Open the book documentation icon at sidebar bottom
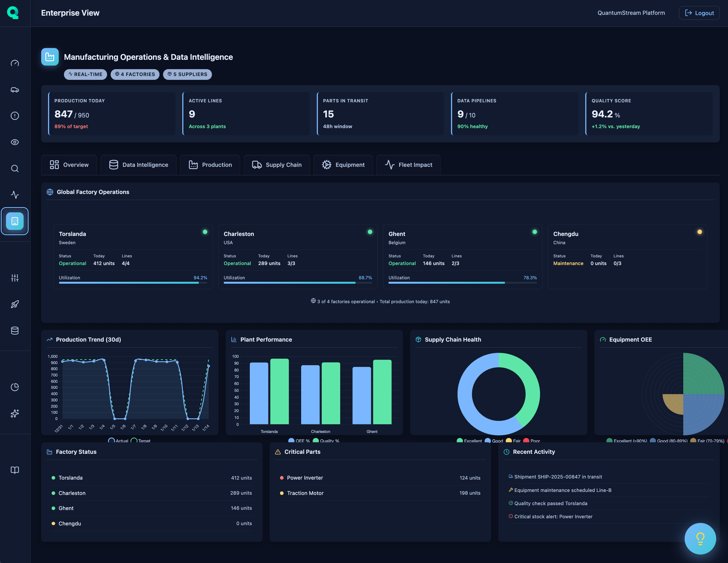The width and height of the screenshot is (728, 563). pos(15,470)
